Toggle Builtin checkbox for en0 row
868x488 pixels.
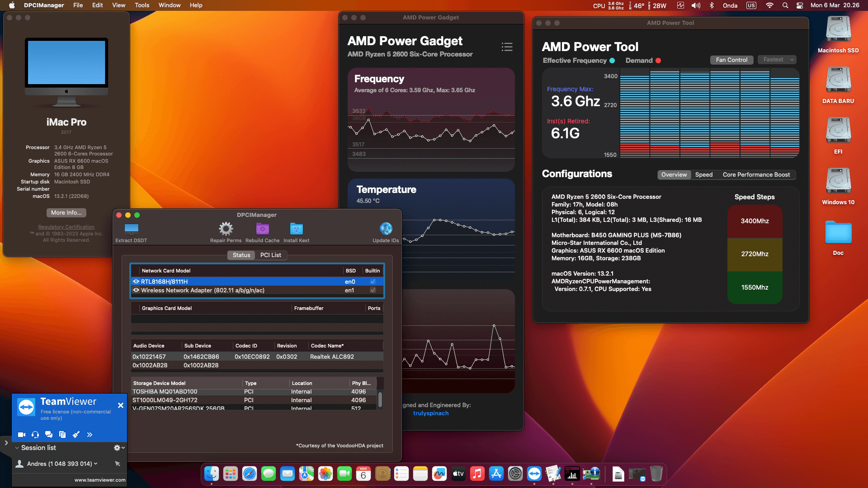click(373, 282)
